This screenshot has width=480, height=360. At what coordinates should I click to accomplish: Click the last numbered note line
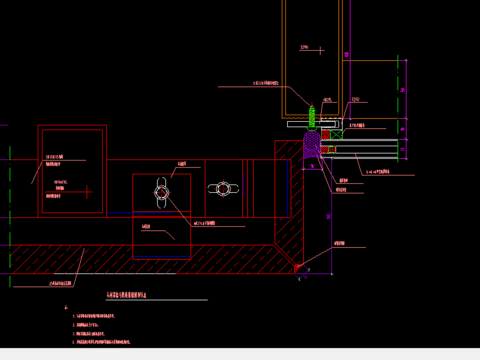pos(102,342)
